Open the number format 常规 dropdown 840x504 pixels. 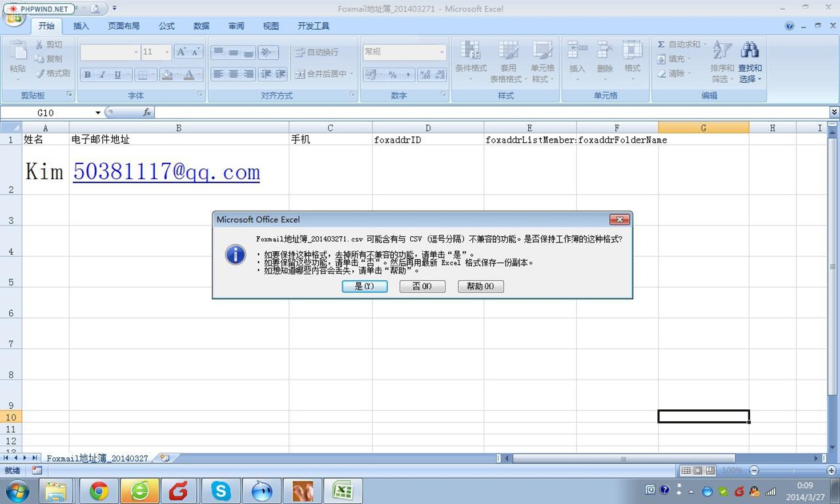click(x=441, y=52)
